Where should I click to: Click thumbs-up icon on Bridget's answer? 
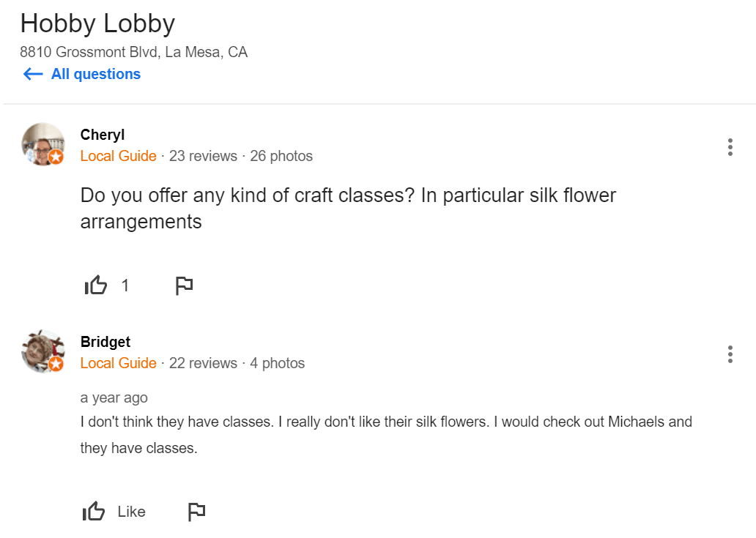94,512
